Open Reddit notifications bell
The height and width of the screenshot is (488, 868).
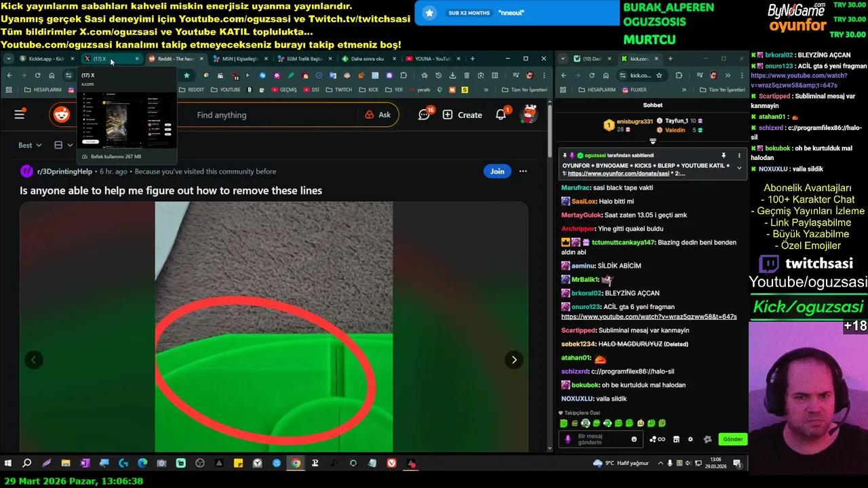pos(502,115)
